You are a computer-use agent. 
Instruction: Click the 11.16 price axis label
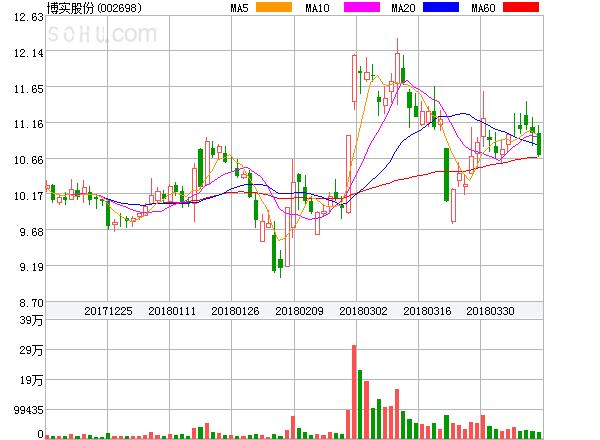[29, 124]
